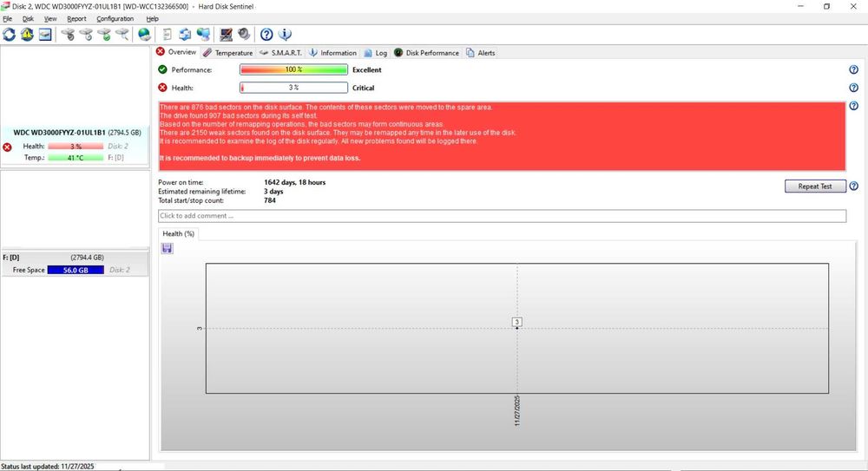Click the Performance 100 % bar
The image size is (868, 471).
pos(293,69)
